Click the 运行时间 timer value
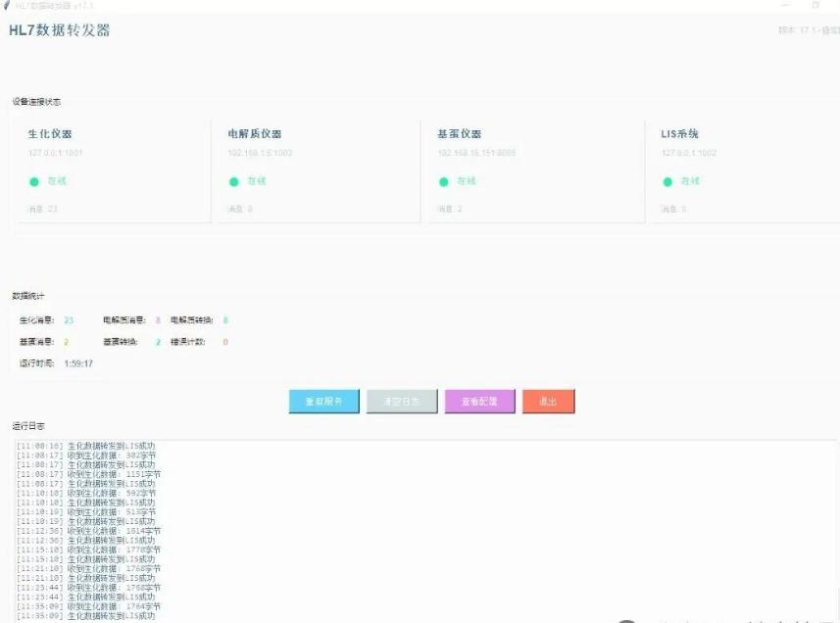 click(x=78, y=363)
